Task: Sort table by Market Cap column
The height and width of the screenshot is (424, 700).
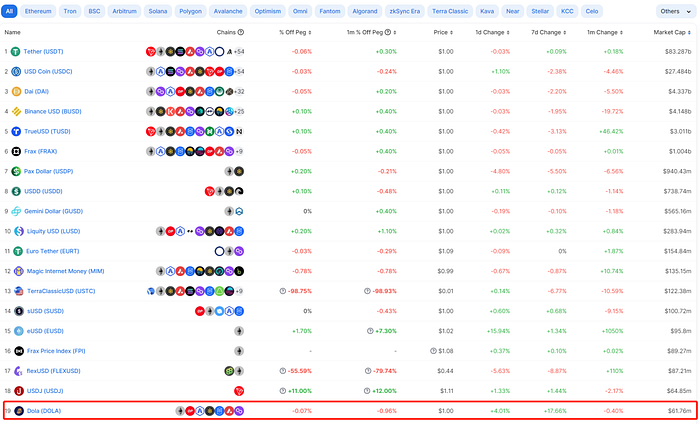Action: click(671, 32)
